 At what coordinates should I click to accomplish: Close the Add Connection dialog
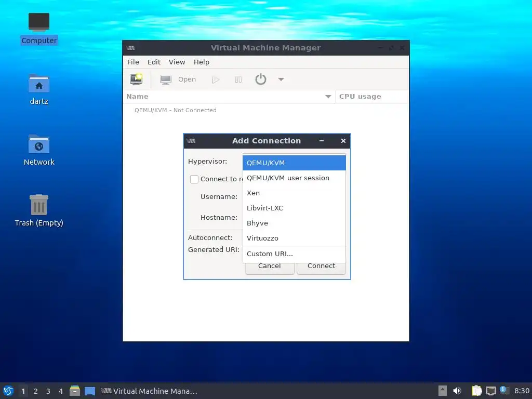tap(343, 141)
